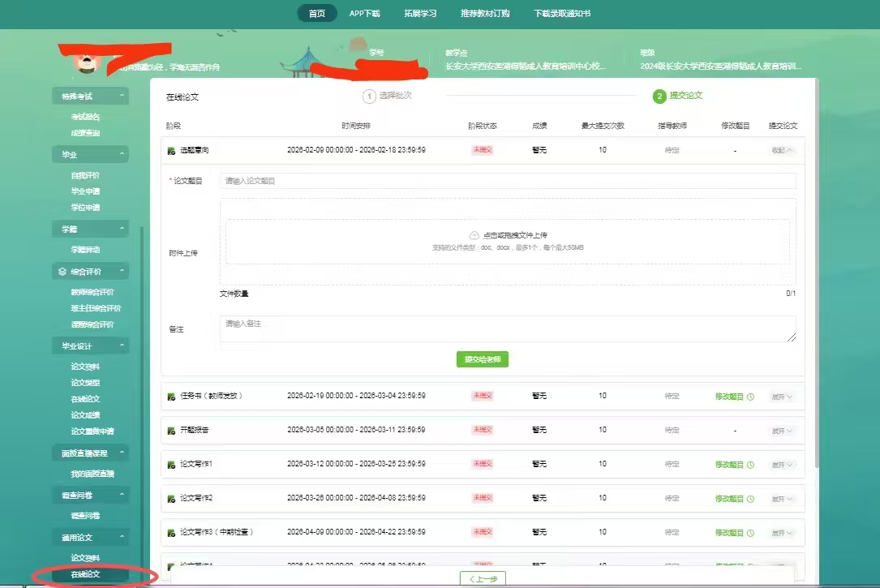The image size is (880, 588).
Task: Click the 上一步 button at the bottom
Action: coord(483,578)
